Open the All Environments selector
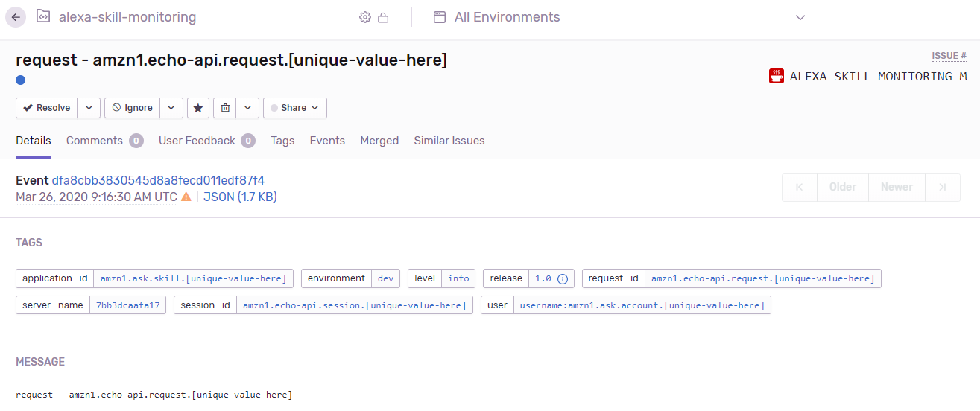980x411 pixels. (620, 17)
